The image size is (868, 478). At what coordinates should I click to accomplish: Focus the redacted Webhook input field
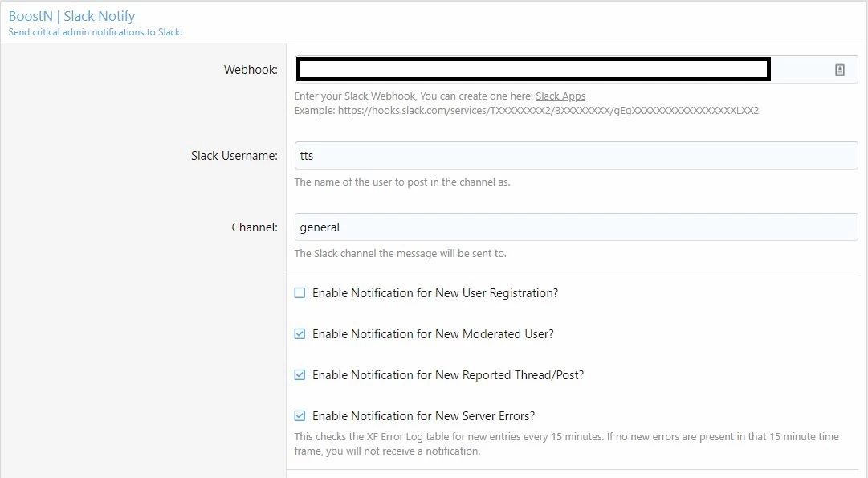(x=576, y=70)
